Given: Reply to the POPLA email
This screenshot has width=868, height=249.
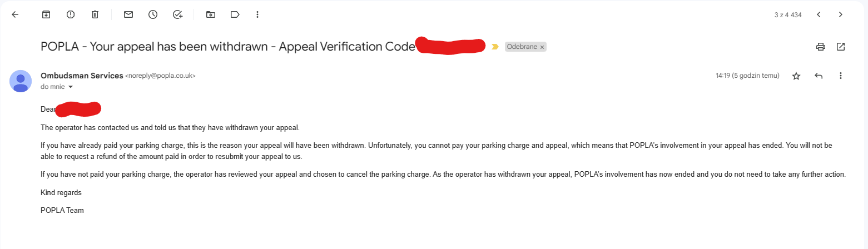Looking at the screenshot, I should click(819, 76).
